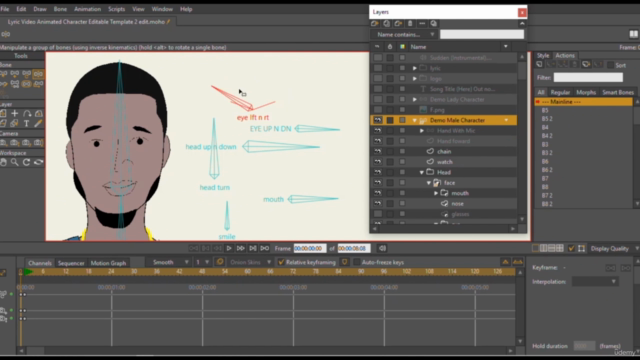Open the Onion Skins dropdown
This screenshot has height=360, width=640.
250,262
